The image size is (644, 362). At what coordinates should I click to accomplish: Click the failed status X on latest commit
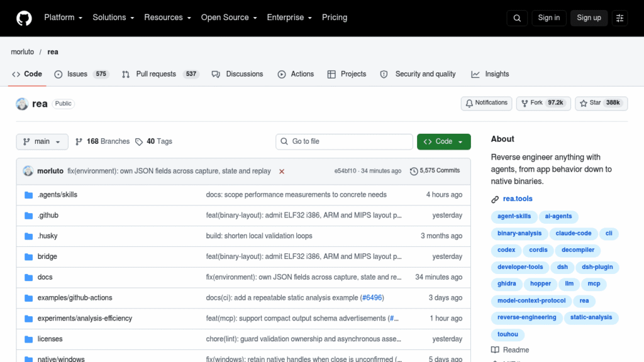pos(282,172)
